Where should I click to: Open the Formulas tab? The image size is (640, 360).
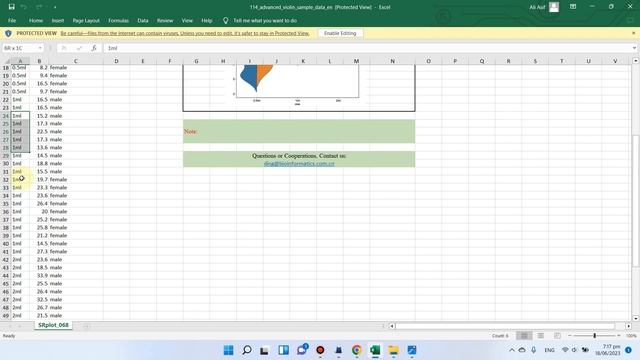click(x=118, y=20)
